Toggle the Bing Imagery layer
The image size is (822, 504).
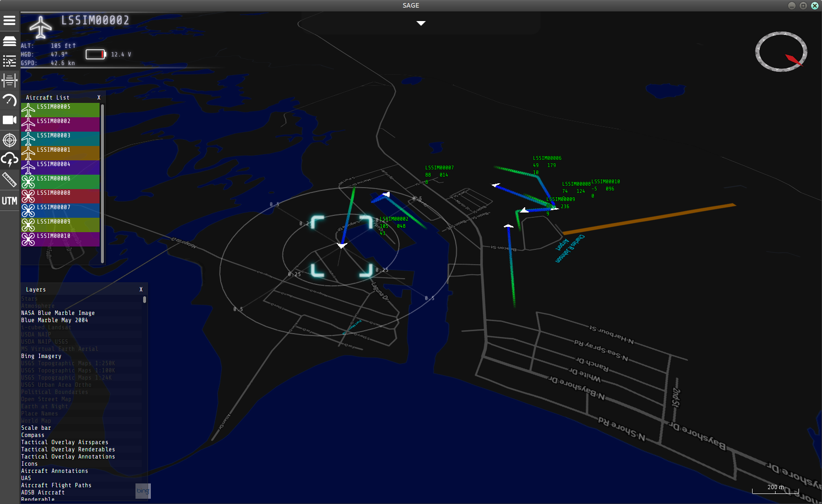tap(41, 356)
